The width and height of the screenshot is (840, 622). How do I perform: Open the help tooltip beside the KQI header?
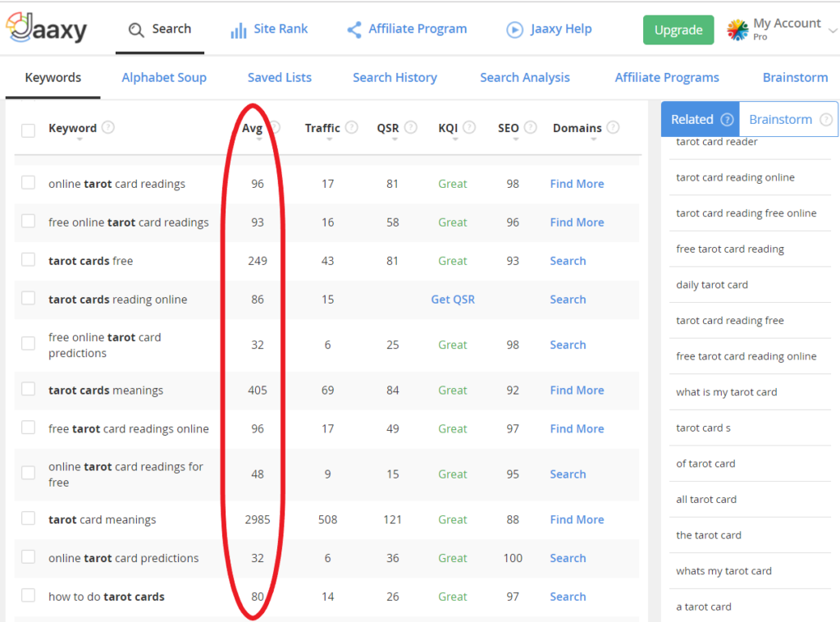[x=469, y=127]
